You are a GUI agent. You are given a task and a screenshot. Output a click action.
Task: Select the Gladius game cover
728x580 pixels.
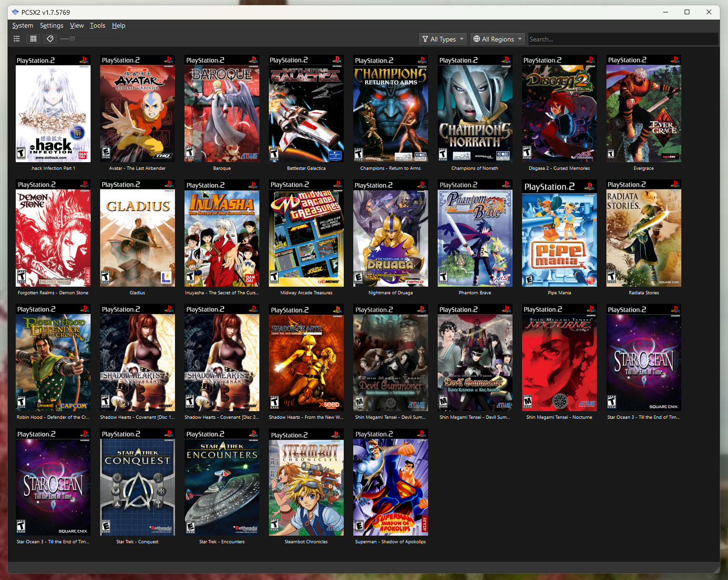coord(137,233)
